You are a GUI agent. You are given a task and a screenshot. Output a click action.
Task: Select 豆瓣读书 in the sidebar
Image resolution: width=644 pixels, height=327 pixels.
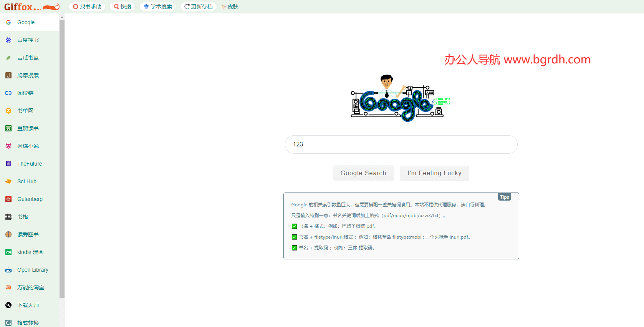30,128
